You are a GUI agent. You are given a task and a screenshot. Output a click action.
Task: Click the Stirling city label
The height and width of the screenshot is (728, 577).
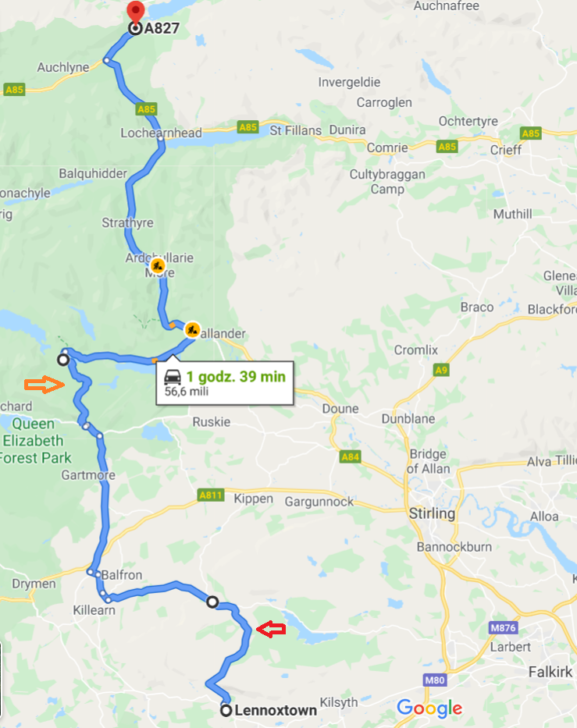tap(432, 513)
